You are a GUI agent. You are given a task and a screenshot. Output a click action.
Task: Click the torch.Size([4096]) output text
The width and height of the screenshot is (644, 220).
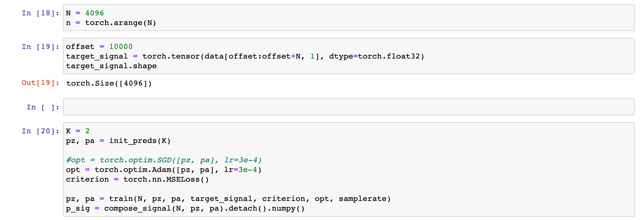[109, 83]
